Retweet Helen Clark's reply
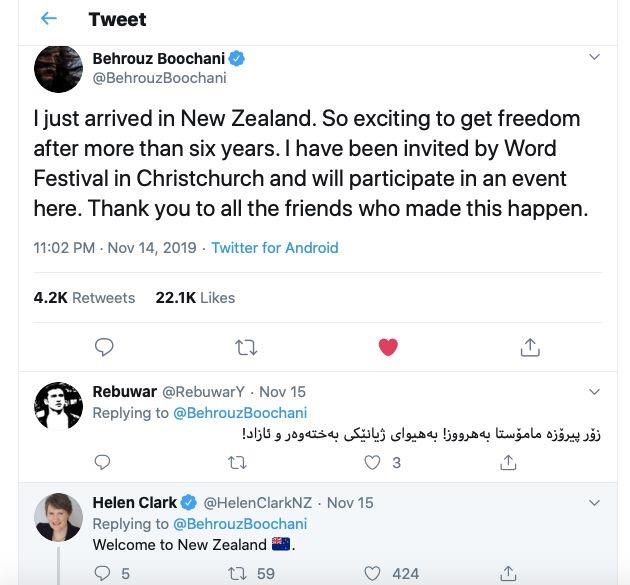 point(237,573)
